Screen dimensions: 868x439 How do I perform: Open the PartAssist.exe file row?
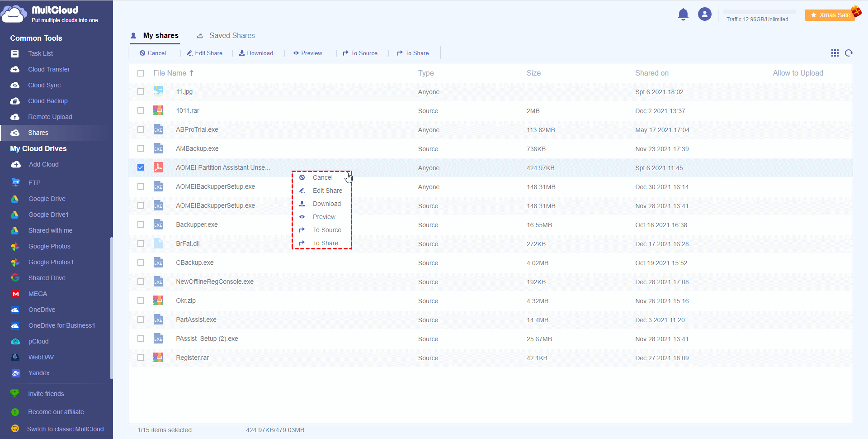click(x=491, y=320)
